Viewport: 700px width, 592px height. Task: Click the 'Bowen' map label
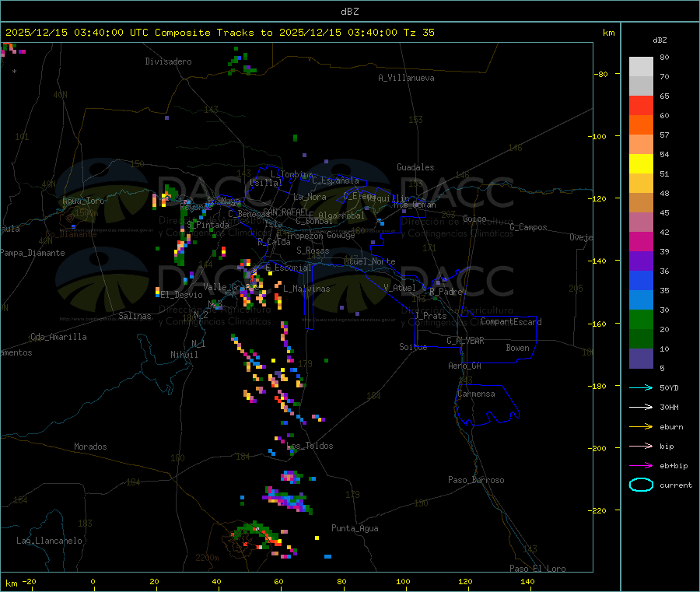[x=518, y=348]
